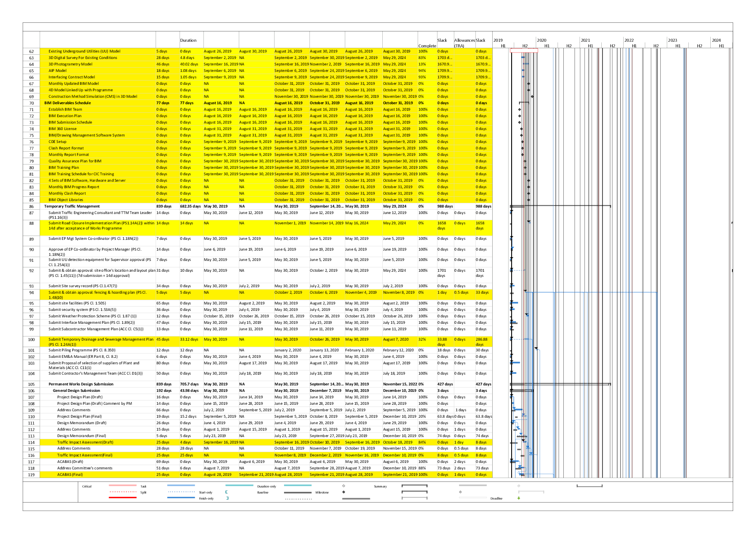Select task BIM 360 License
Screen dimensions: 756x534
coord(62,129)
